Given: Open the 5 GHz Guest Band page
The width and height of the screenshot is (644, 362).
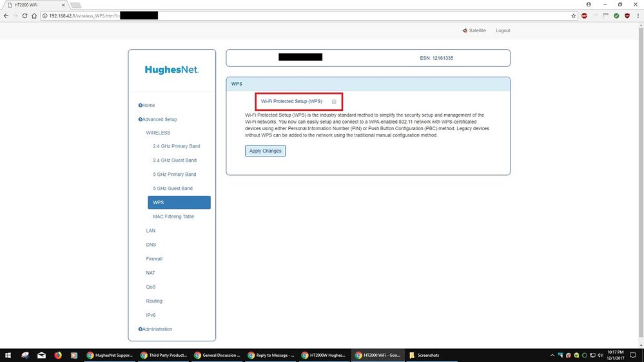Looking at the screenshot, I should [x=173, y=188].
